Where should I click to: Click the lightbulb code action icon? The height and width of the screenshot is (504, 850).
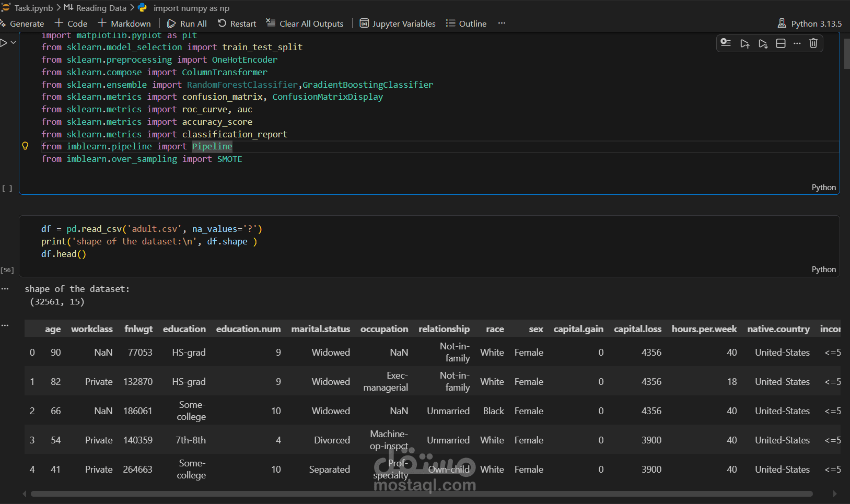tap(25, 146)
